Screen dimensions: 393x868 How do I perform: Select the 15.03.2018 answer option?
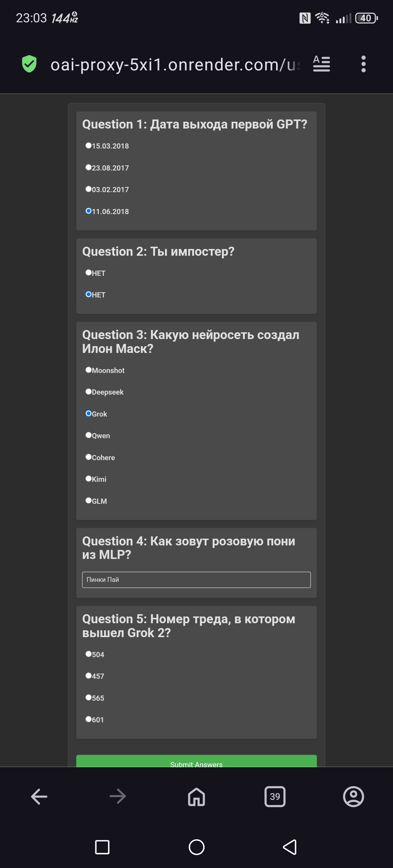click(88, 146)
